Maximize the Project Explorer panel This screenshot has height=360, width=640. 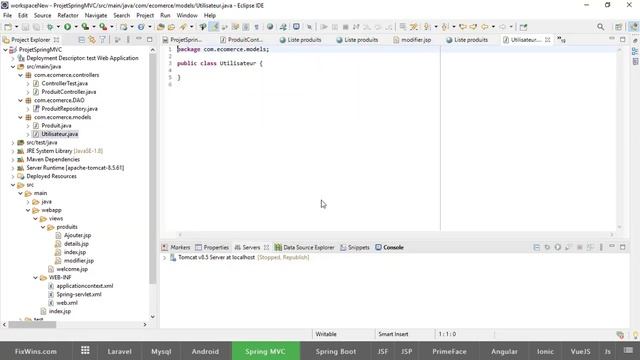click(149, 39)
